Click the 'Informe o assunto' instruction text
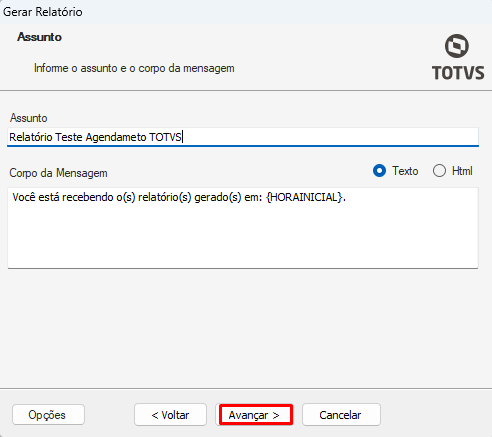The height and width of the screenshot is (437, 492). (134, 68)
